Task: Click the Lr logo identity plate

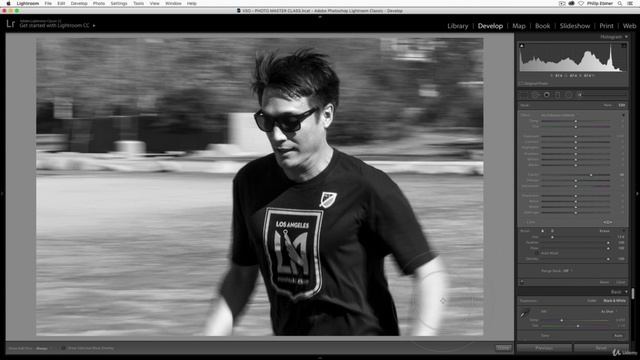Action: [11, 24]
